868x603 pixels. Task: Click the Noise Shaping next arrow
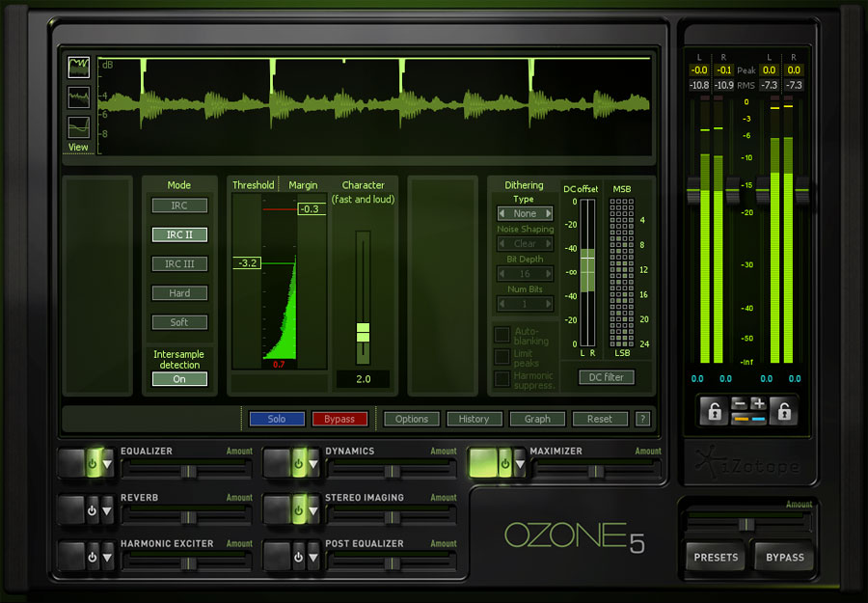pyautogui.click(x=548, y=244)
